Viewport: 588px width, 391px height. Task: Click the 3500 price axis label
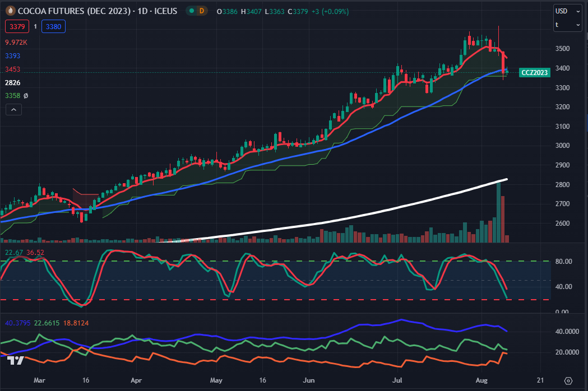(562, 49)
